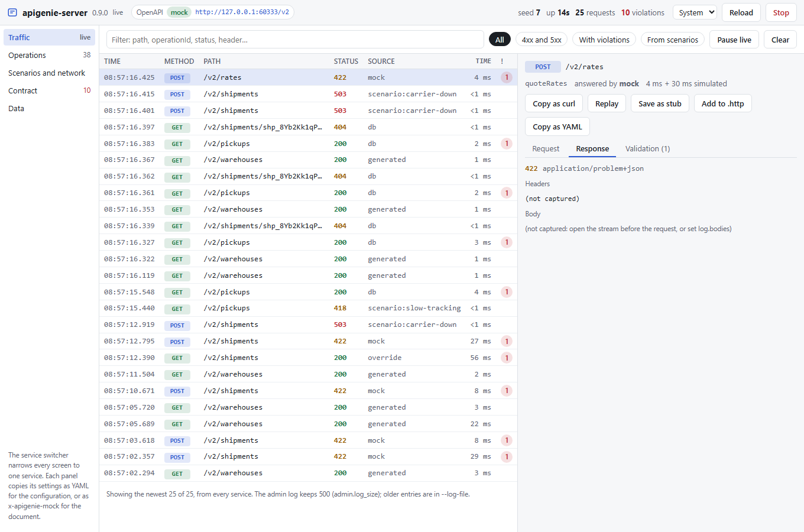The width and height of the screenshot is (804, 532).
Task: Click the METHOD column header
Action: (x=179, y=61)
